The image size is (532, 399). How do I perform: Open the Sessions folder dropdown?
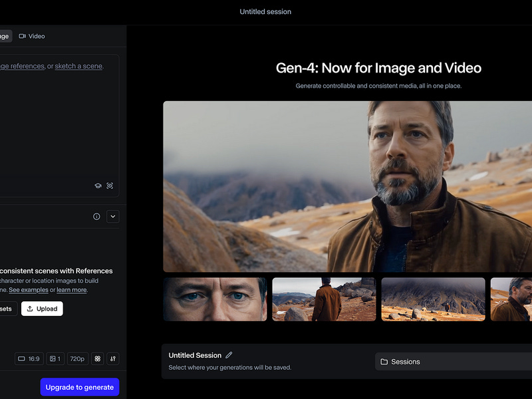point(454,361)
